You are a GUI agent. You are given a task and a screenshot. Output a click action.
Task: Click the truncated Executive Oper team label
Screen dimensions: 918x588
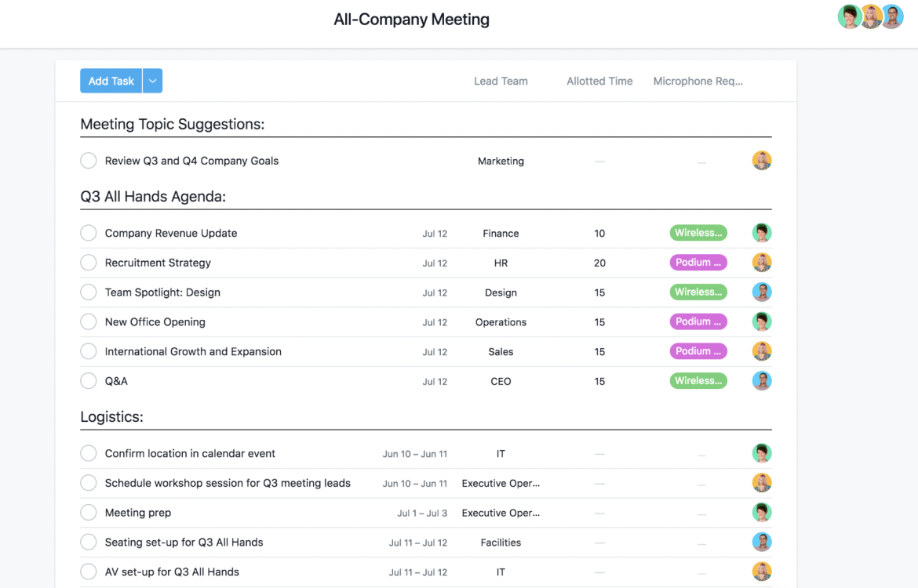(501, 483)
